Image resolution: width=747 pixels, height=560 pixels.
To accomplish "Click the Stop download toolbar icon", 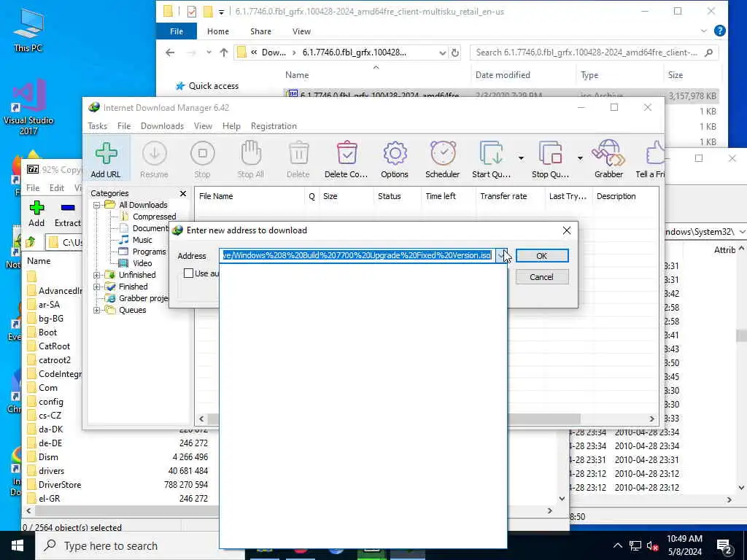I will (x=203, y=160).
